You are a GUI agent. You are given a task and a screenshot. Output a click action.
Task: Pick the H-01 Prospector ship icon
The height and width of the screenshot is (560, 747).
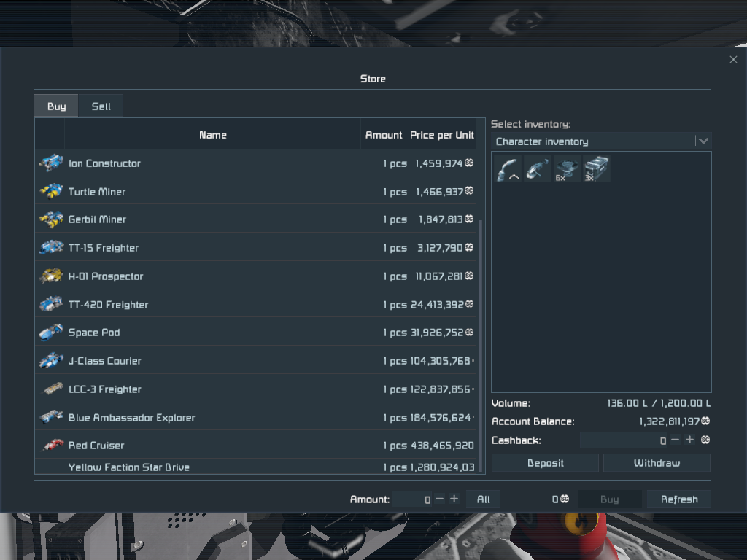pyautogui.click(x=51, y=276)
